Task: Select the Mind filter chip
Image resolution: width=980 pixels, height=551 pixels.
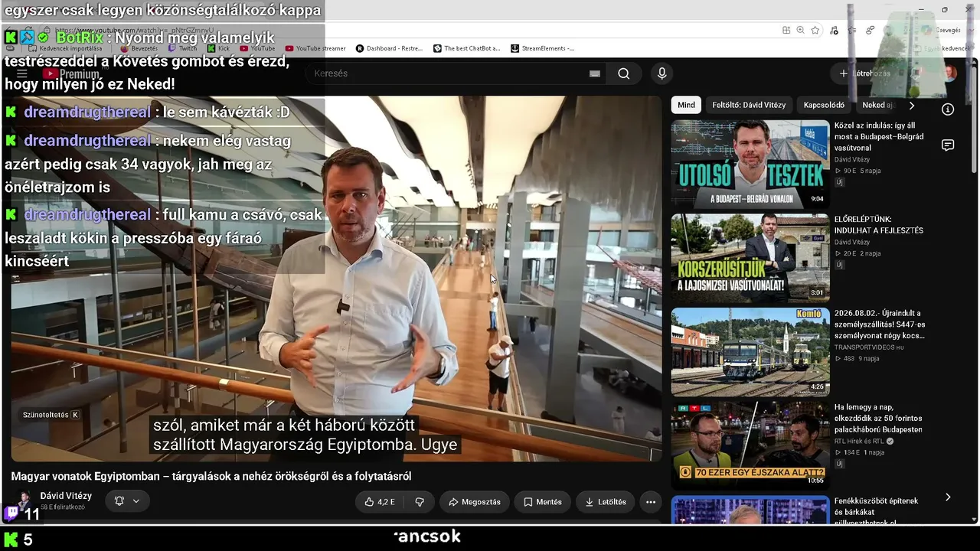Action: point(686,106)
